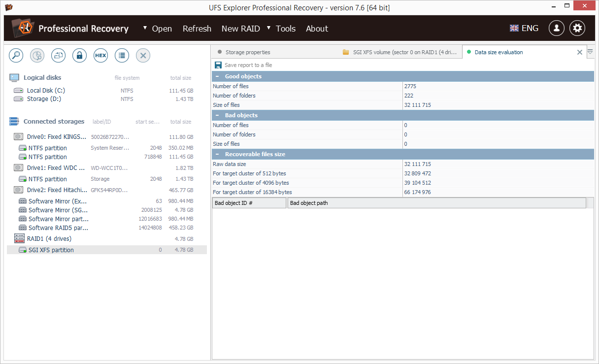Click the magnifier scan storage icon
Viewport: 599px width, 364px height.
16,56
